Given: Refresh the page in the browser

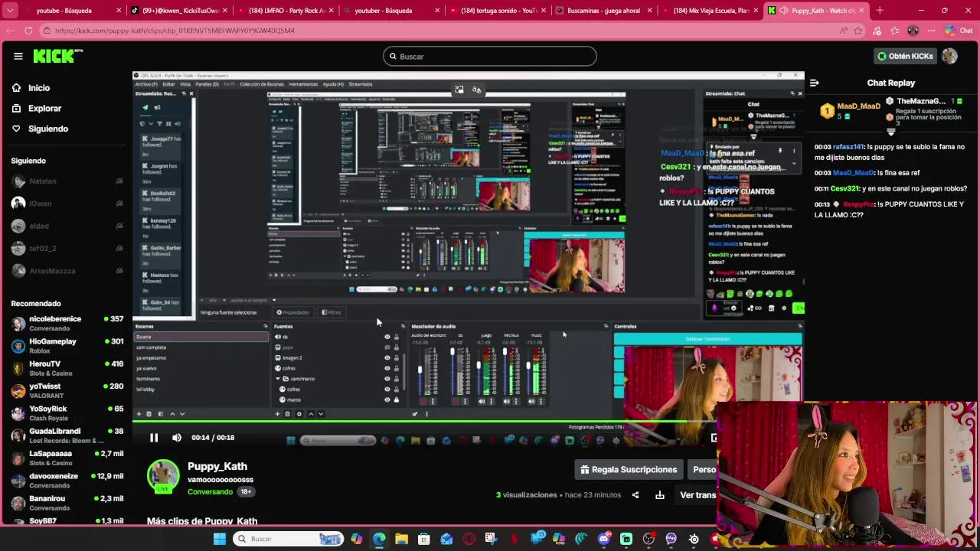Looking at the screenshot, I should pyautogui.click(x=28, y=31).
